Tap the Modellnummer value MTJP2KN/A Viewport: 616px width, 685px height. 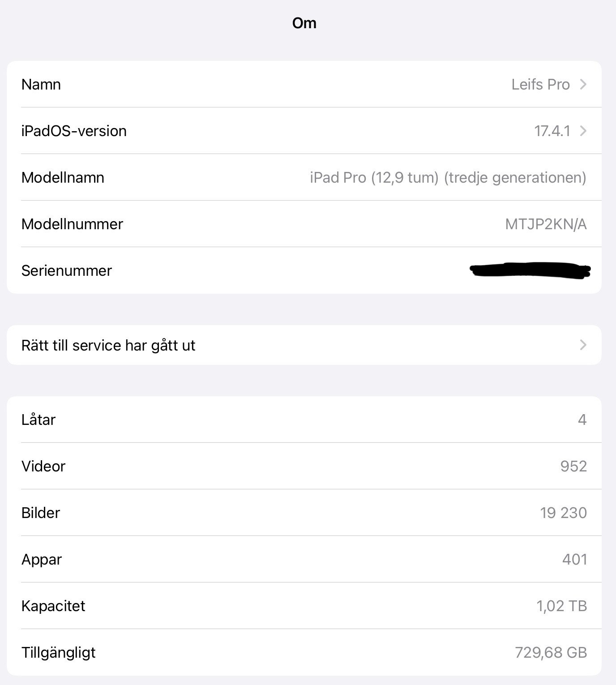click(x=546, y=224)
